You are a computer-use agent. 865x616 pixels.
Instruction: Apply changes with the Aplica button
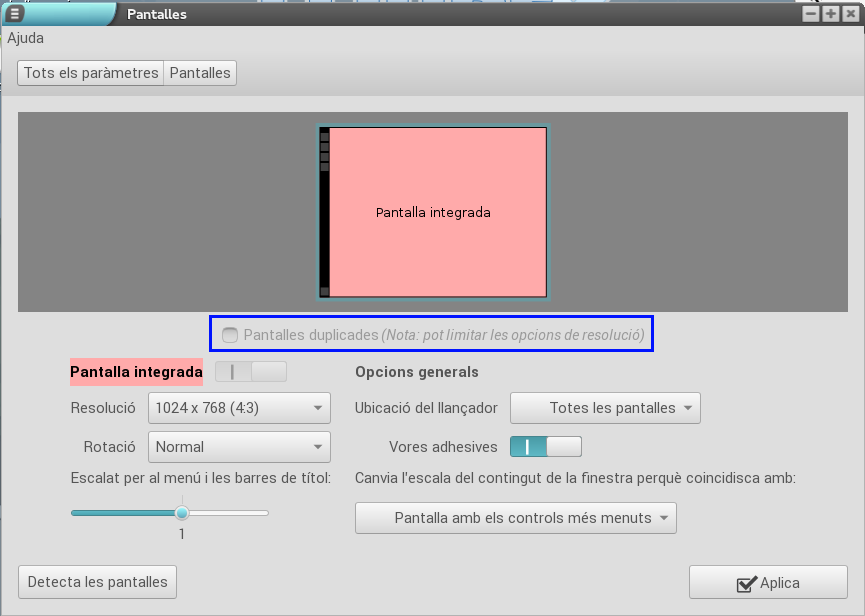[768, 583]
